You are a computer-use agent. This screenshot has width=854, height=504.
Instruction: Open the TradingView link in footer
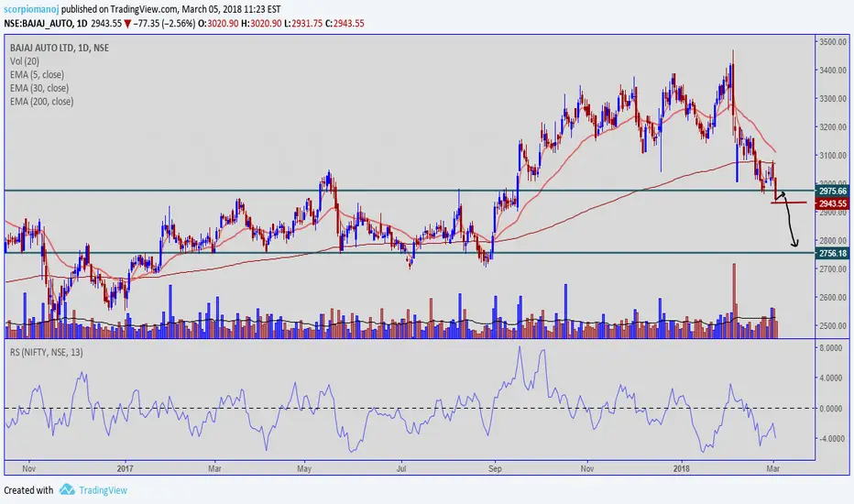103,490
